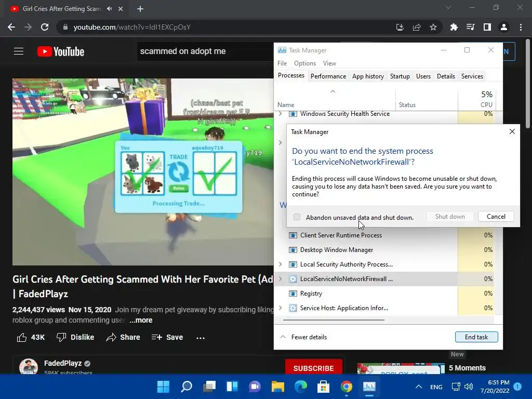Open taskbar clock showing 6:51 PM
This screenshot has width=532, height=399.
(495, 387)
